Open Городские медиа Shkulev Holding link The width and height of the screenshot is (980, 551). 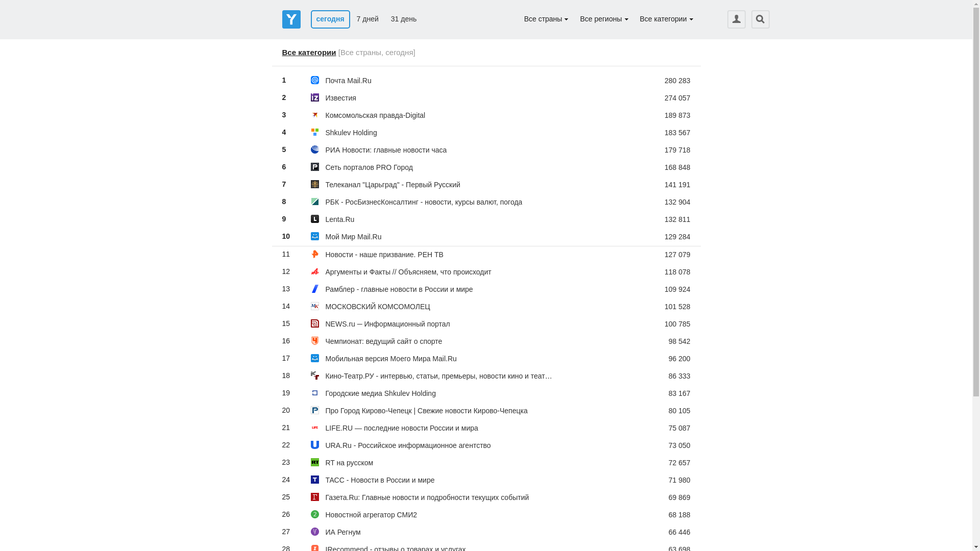380,393
